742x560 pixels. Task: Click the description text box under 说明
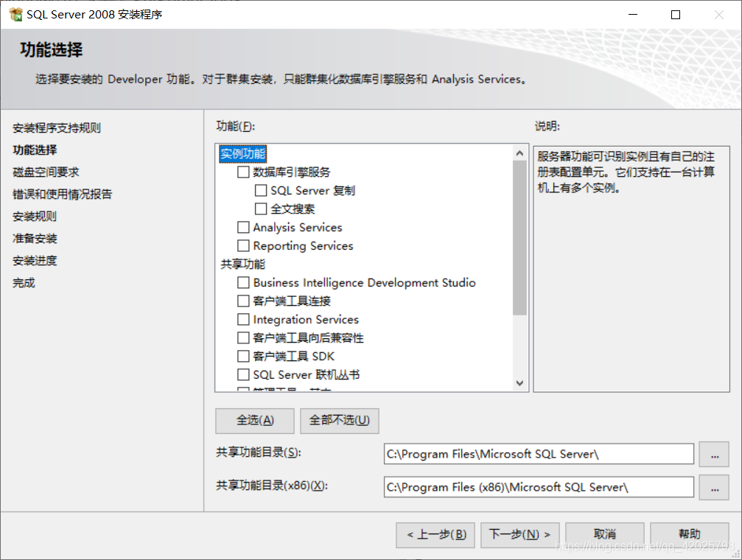(x=631, y=269)
